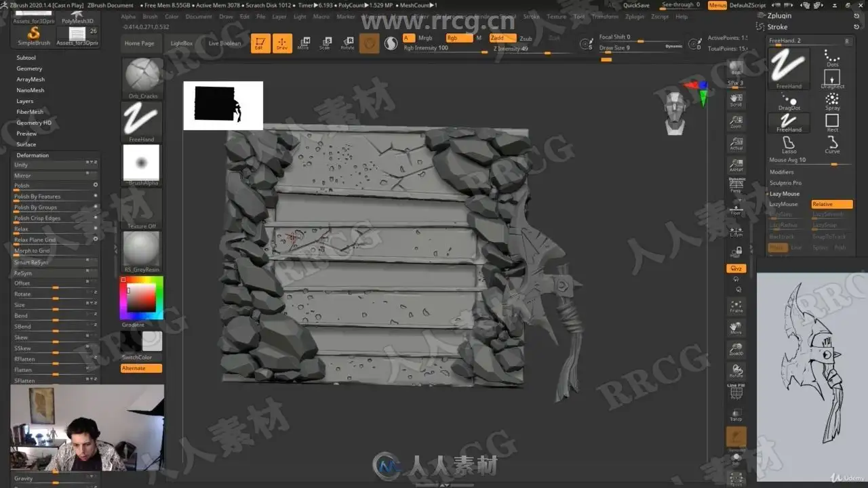Open the Texture Off selector

(x=142, y=209)
